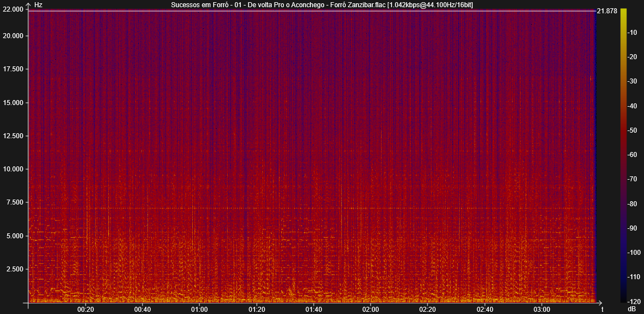Click the -70 dB scale label

click(632, 179)
